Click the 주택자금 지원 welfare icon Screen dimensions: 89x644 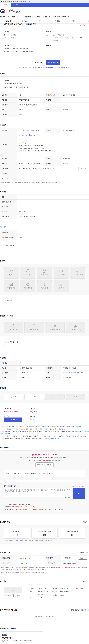pyautogui.click(x=11, y=286)
